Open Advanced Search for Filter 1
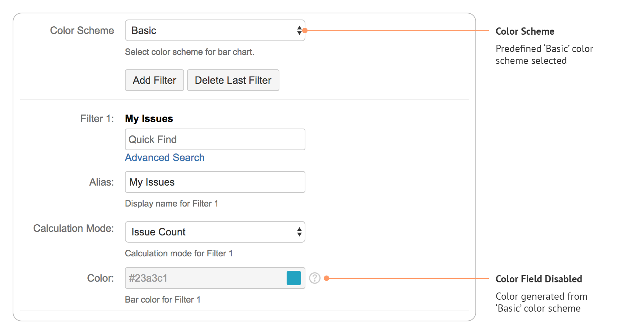644x334 pixels. [165, 157]
